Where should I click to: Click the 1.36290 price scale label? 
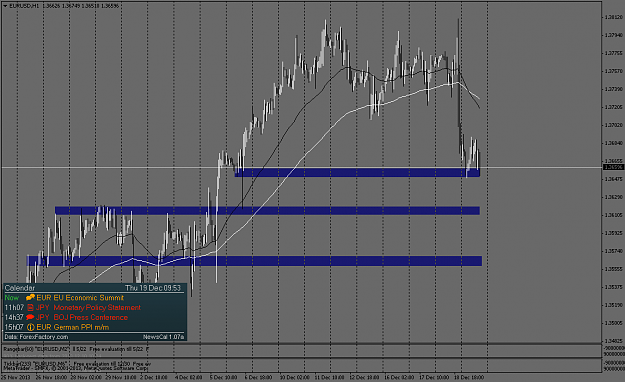coord(613,197)
